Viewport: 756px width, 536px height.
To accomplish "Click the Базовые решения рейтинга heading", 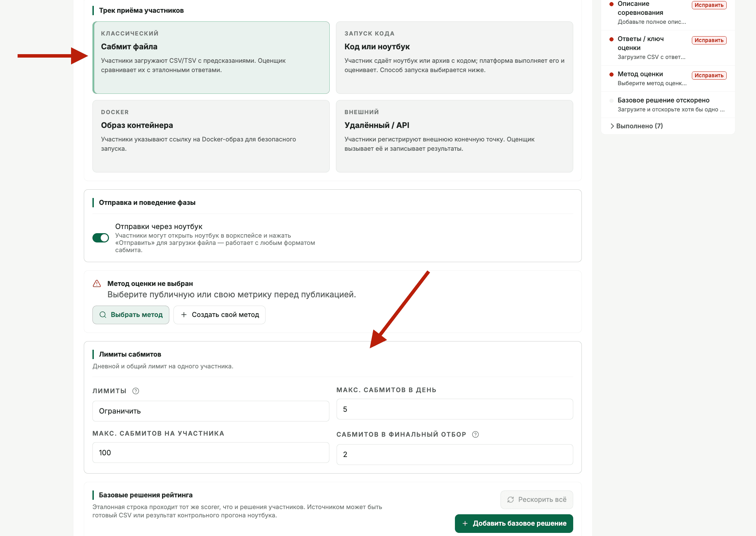I will pos(146,495).
